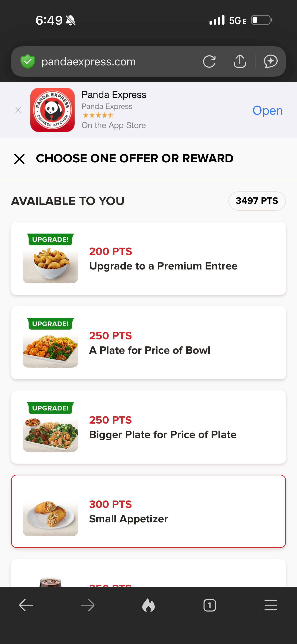Open Panda Express in the App Store
This screenshot has width=297, height=644.
click(267, 110)
